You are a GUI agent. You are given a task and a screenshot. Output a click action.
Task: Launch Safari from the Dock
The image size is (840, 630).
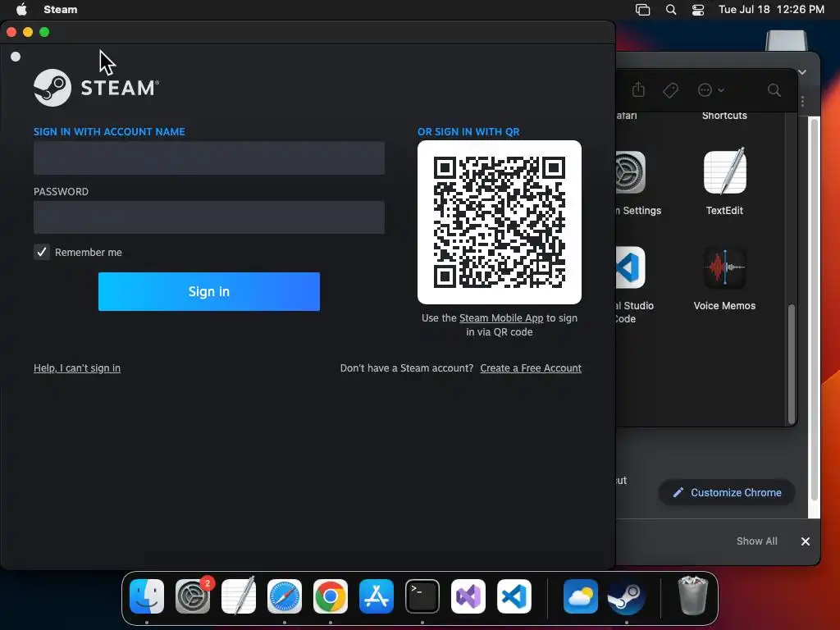(285, 596)
